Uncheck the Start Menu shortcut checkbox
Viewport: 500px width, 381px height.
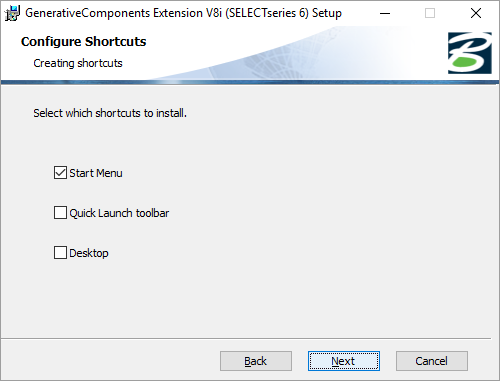[x=60, y=173]
